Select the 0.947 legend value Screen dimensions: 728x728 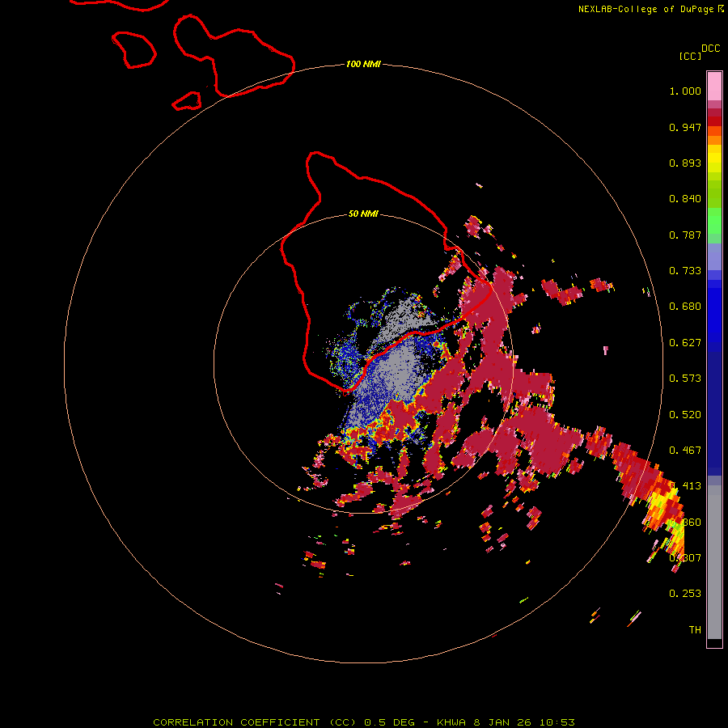click(685, 127)
